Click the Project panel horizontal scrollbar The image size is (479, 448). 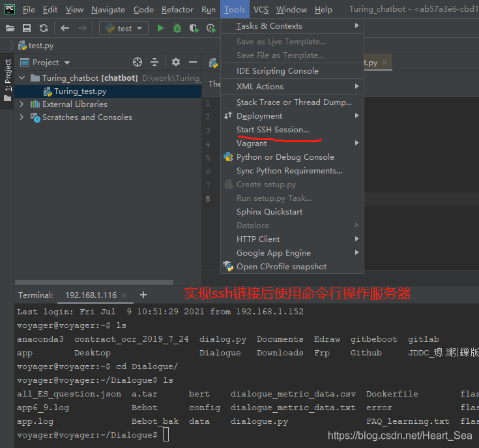point(94,282)
